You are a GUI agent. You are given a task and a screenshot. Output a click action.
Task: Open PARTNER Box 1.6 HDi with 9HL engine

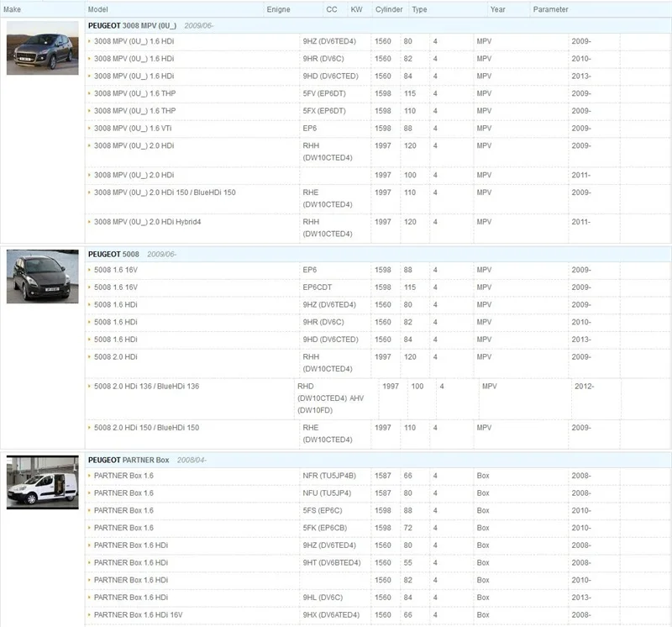(x=131, y=598)
